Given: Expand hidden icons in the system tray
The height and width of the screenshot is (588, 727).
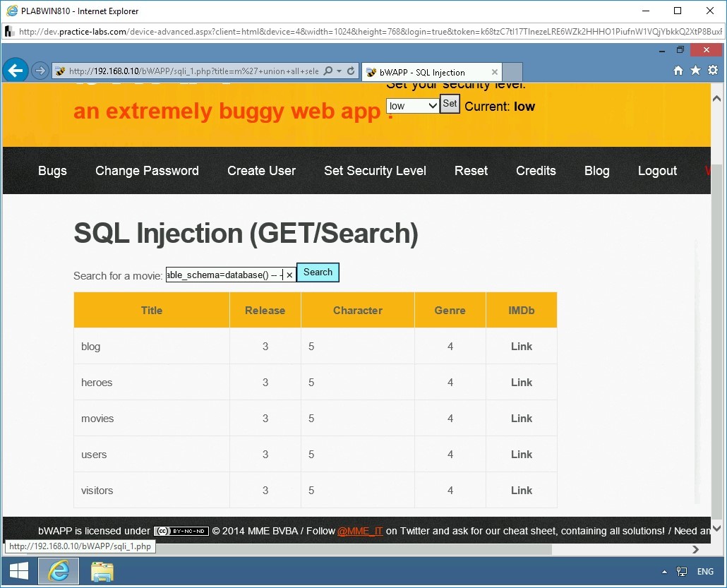Looking at the screenshot, I should pyautogui.click(x=663, y=571).
